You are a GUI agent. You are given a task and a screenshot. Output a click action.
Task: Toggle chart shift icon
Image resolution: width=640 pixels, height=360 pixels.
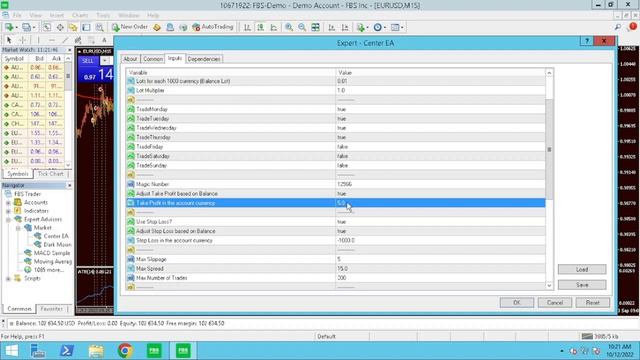click(345, 27)
